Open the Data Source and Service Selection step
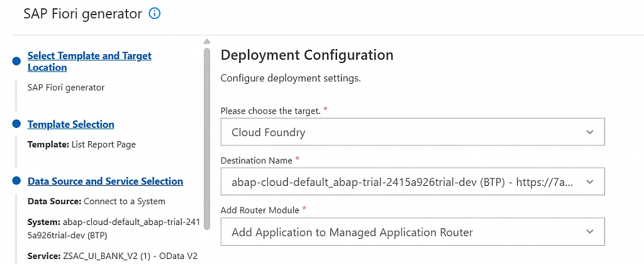The image size is (644, 264). 105,181
